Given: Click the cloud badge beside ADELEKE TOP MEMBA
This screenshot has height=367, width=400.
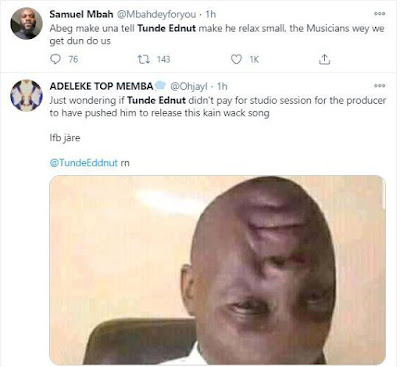Looking at the screenshot, I should click(x=161, y=86).
